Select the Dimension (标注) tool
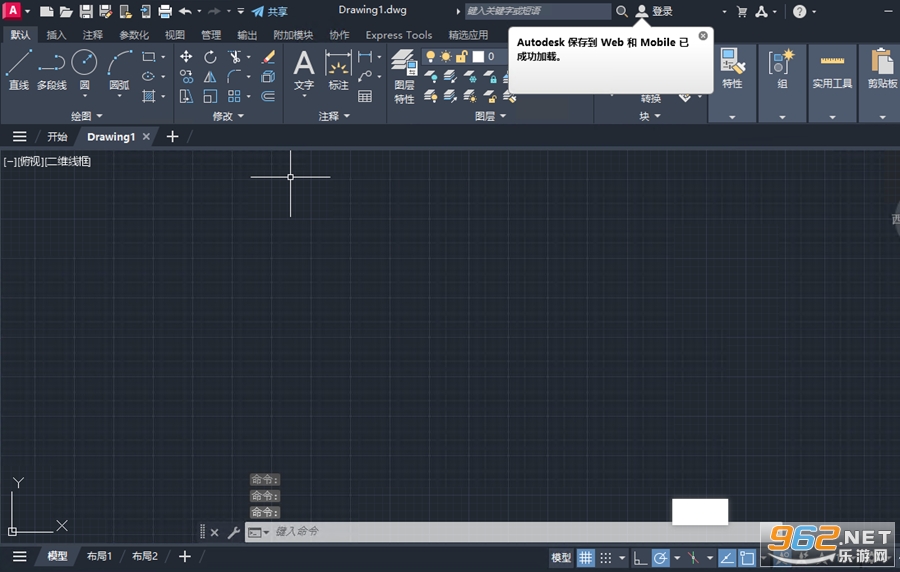 coord(338,70)
